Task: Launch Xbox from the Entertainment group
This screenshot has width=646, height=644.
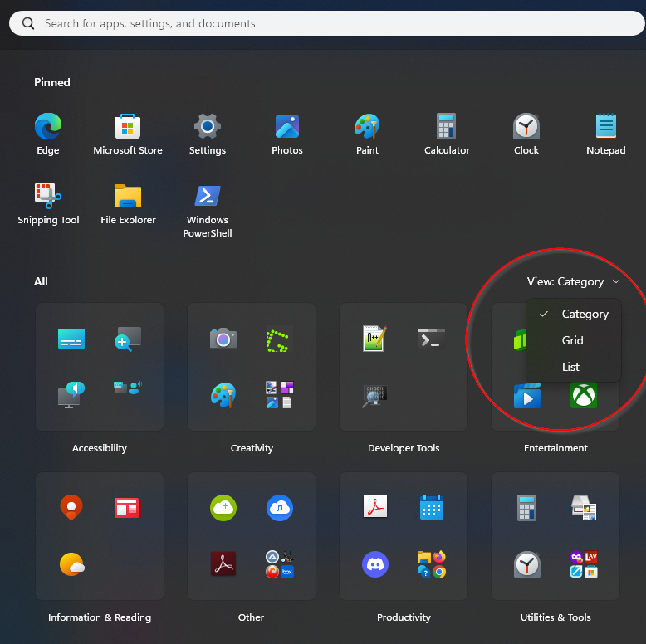Action: [584, 395]
